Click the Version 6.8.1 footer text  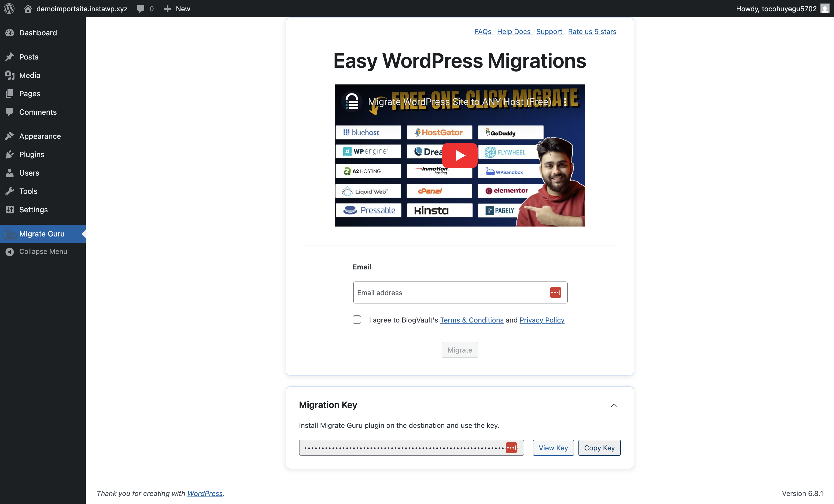(802, 493)
